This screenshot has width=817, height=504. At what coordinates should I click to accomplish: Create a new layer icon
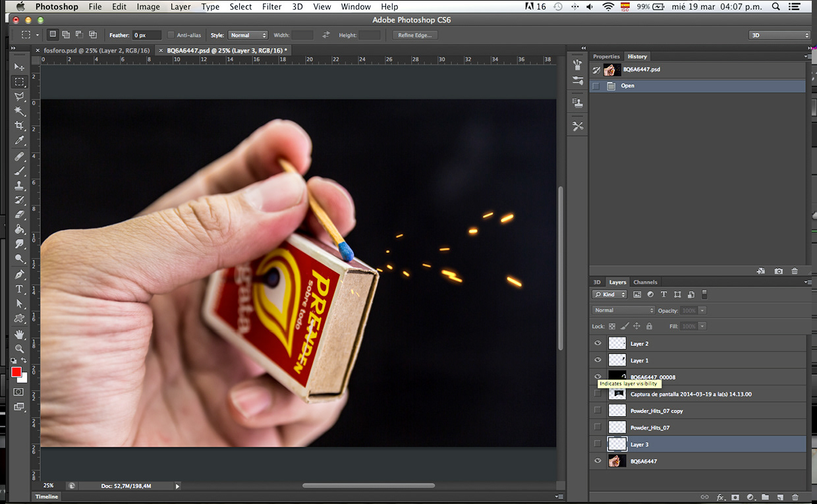(x=780, y=497)
